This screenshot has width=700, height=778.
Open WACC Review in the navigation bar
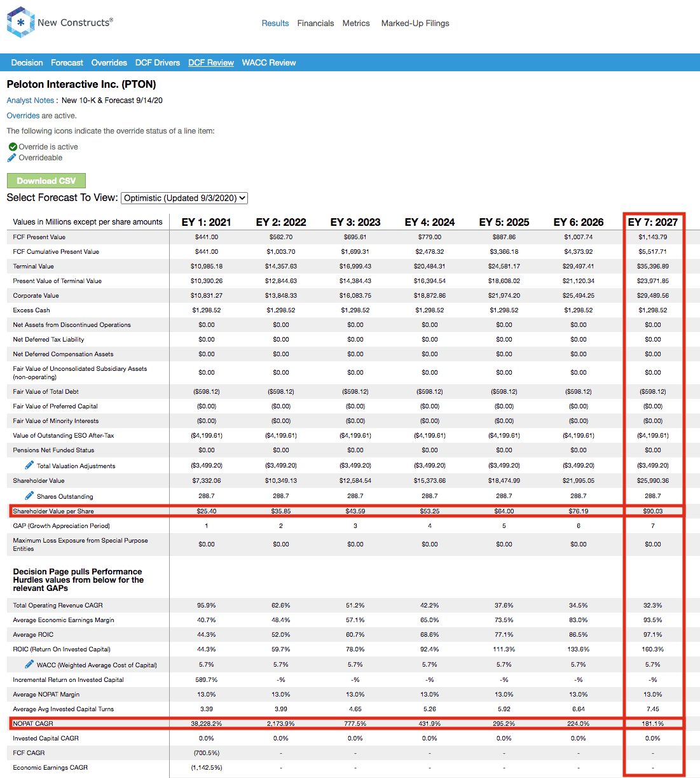click(x=269, y=62)
